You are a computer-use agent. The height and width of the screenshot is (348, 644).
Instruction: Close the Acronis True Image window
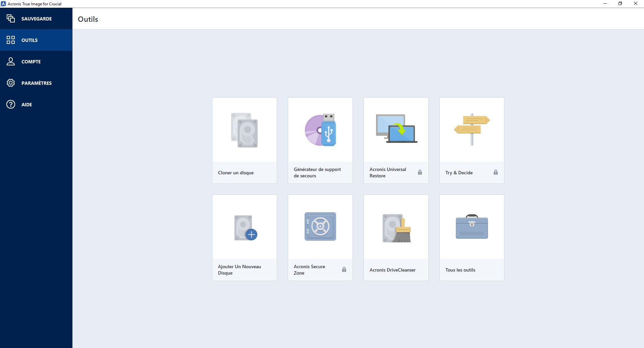click(x=636, y=4)
